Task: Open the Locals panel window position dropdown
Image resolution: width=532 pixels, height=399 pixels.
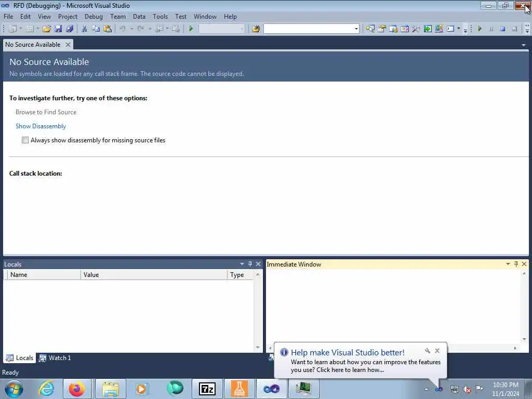Action: [242, 264]
